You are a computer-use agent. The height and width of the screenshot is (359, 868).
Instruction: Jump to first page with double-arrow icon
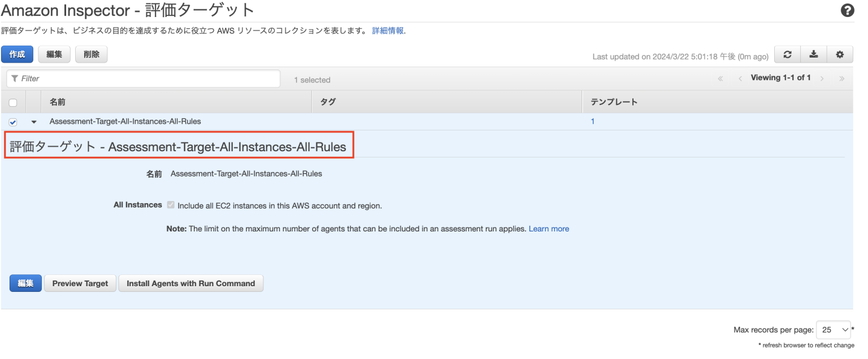pyautogui.click(x=720, y=78)
